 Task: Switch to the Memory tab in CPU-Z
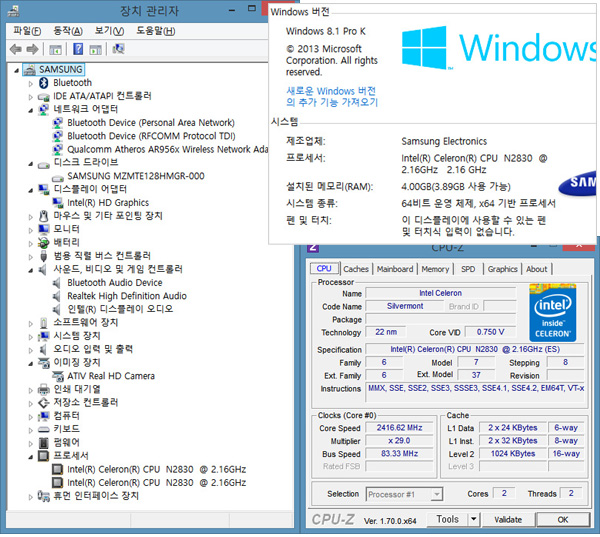pyautogui.click(x=435, y=269)
